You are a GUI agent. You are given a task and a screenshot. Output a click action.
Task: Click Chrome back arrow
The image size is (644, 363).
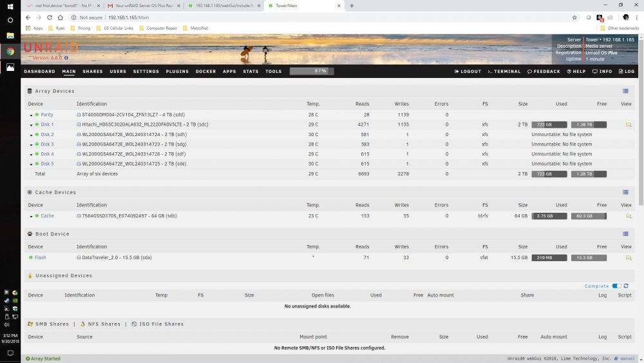click(28, 17)
